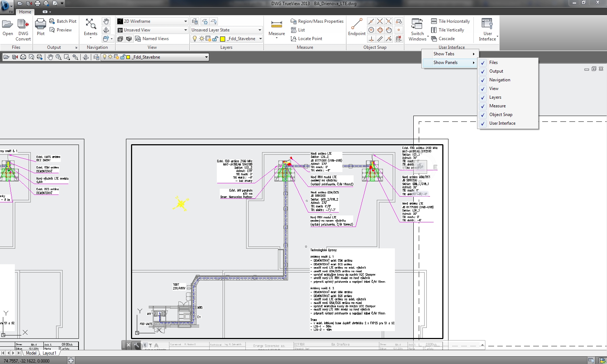
Task: Enable Endpoint object snap
Action: click(x=357, y=27)
